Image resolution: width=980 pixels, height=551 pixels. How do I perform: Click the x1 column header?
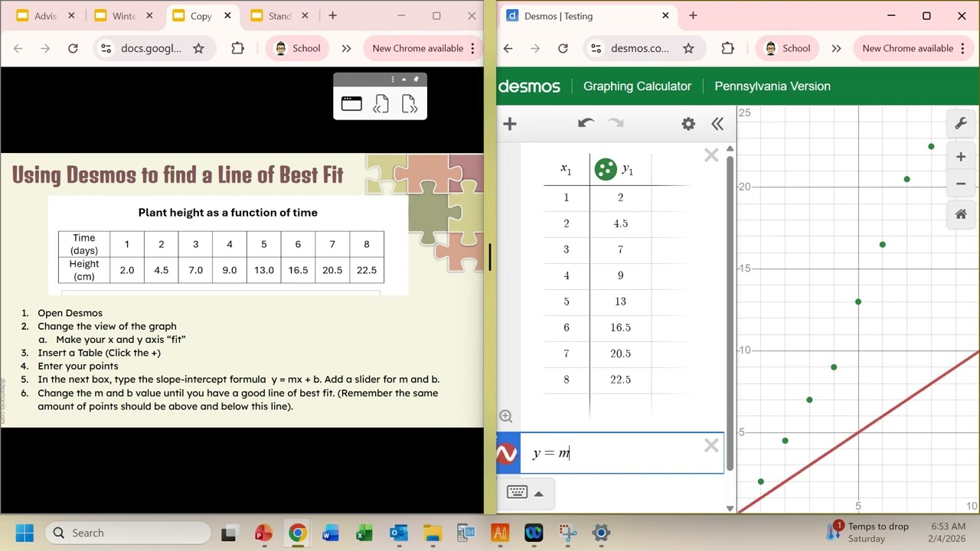pos(566,169)
